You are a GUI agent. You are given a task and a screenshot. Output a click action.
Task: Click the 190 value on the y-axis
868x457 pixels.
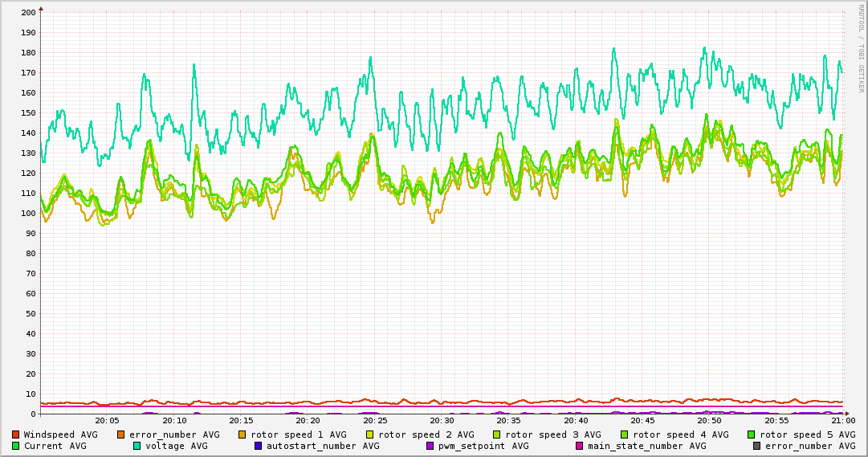coord(28,33)
